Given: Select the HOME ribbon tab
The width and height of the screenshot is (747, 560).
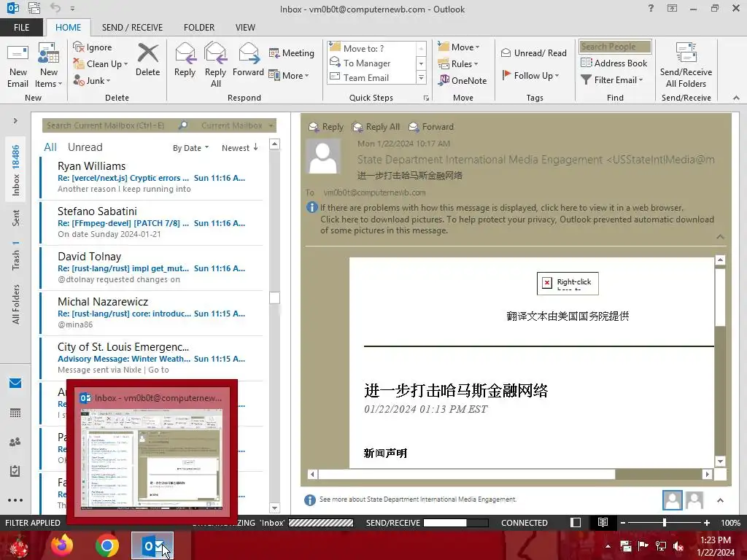Looking at the screenshot, I should click(x=68, y=27).
